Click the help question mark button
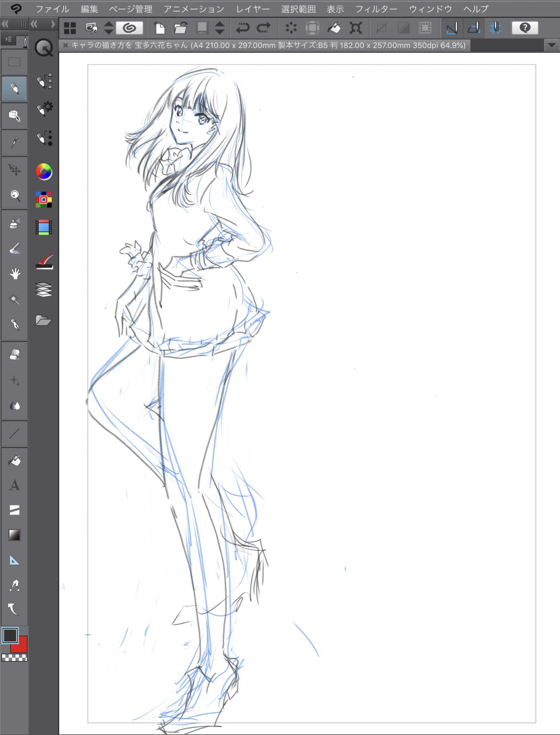 (x=525, y=28)
